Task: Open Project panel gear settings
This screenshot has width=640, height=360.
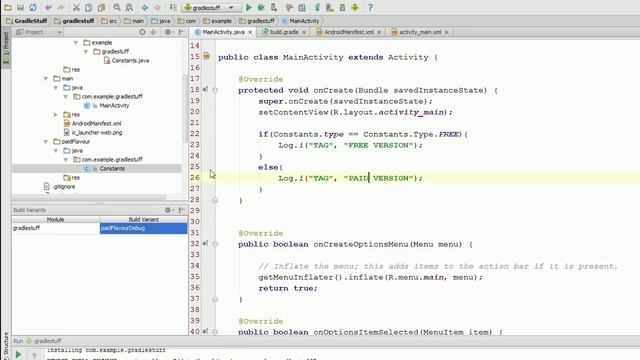Action: 169,32
